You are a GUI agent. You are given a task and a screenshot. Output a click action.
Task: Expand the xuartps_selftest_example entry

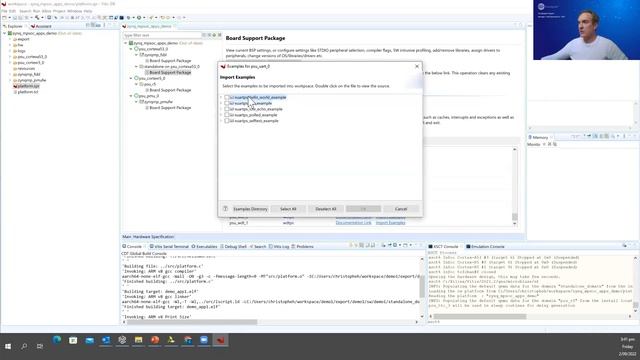coord(222,121)
